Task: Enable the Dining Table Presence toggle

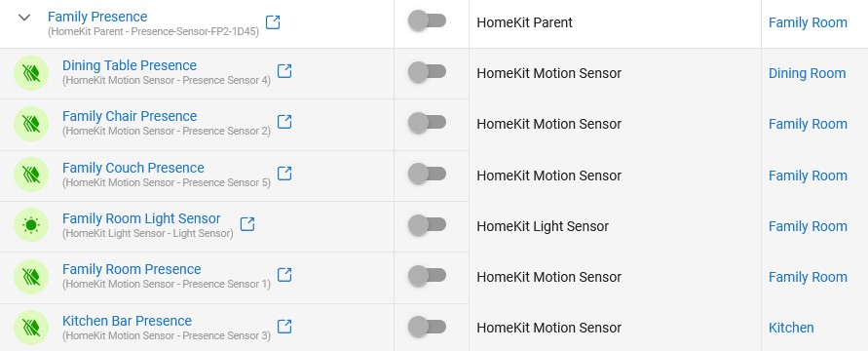Action: (427, 72)
